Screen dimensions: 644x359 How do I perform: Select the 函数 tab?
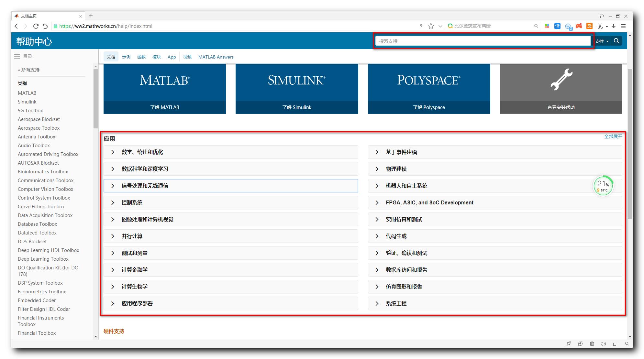point(142,57)
